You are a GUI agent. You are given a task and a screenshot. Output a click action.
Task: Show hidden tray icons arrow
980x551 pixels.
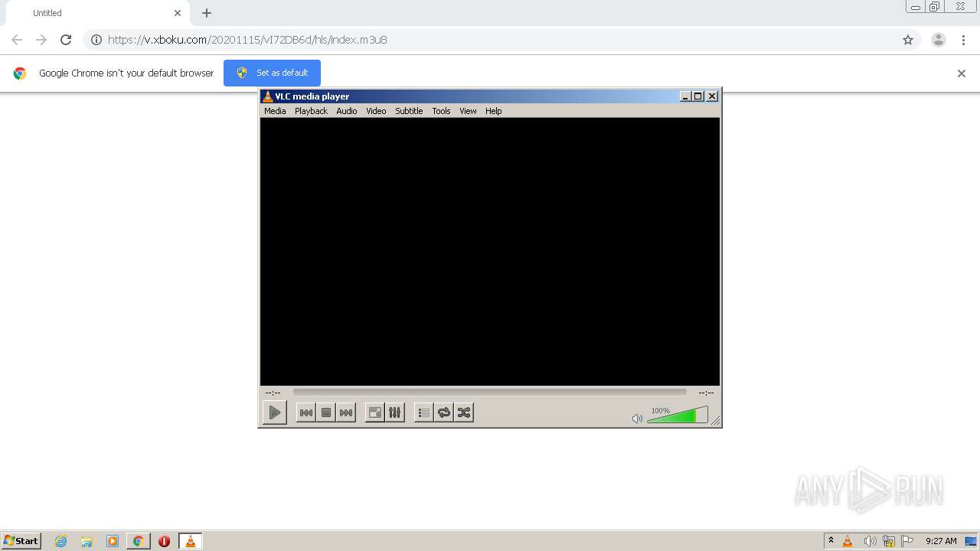point(831,541)
